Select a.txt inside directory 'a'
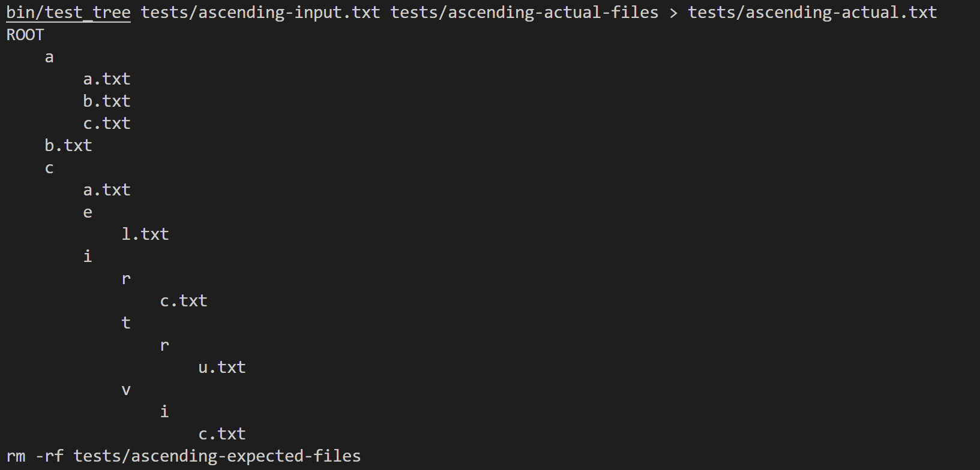The image size is (980, 470). [x=107, y=79]
